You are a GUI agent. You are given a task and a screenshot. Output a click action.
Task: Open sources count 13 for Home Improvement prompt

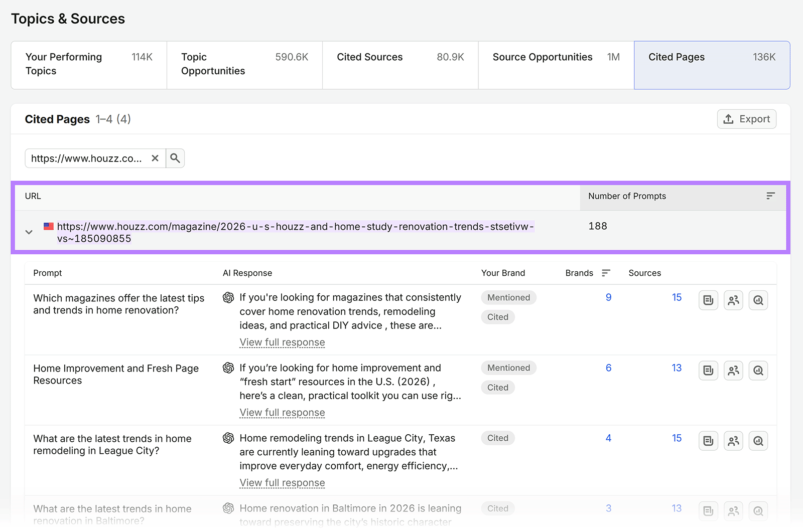pos(677,368)
